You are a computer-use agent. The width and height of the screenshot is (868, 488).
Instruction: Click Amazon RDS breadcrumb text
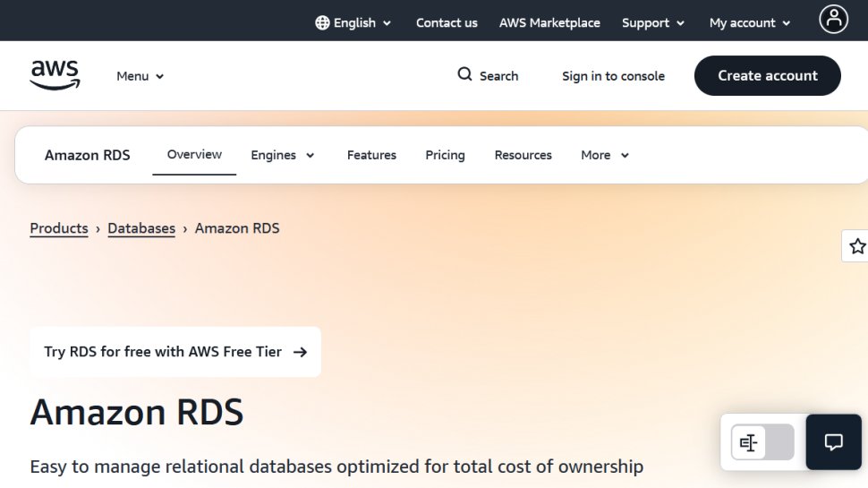coord(237,228)
